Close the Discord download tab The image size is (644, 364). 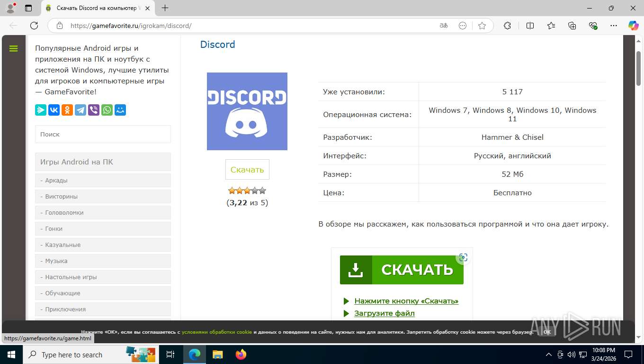148,8
